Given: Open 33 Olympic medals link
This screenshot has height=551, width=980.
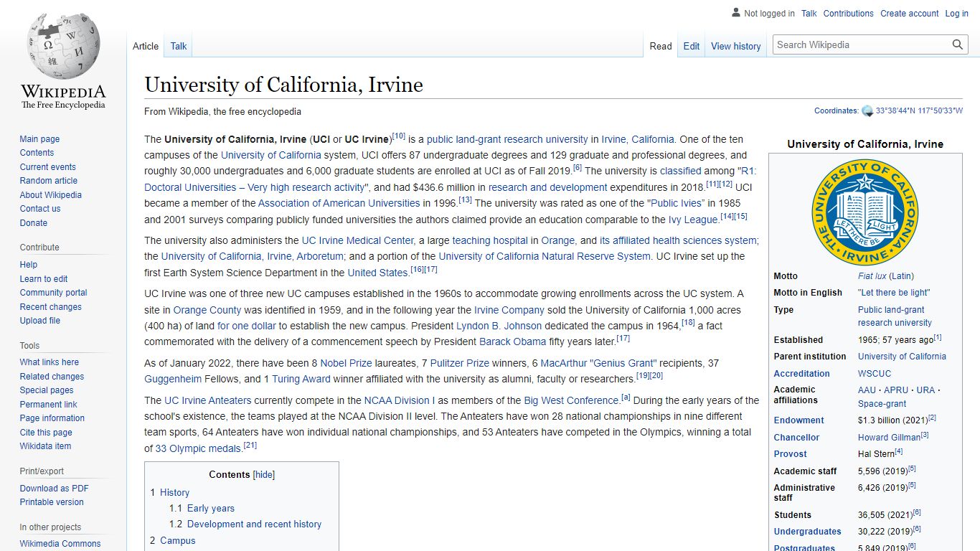Looking at the screenshot, I should coord(198,448).
